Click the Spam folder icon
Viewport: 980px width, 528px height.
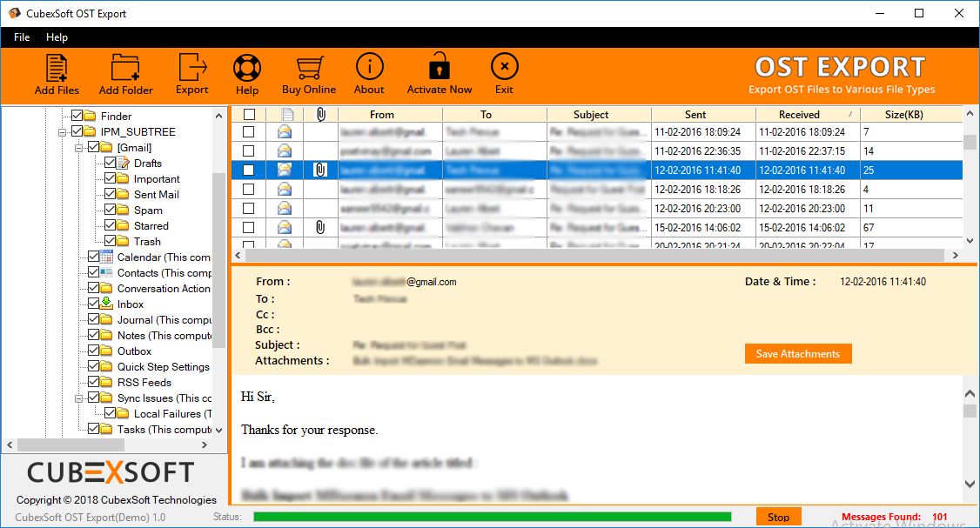pos(123,210)
